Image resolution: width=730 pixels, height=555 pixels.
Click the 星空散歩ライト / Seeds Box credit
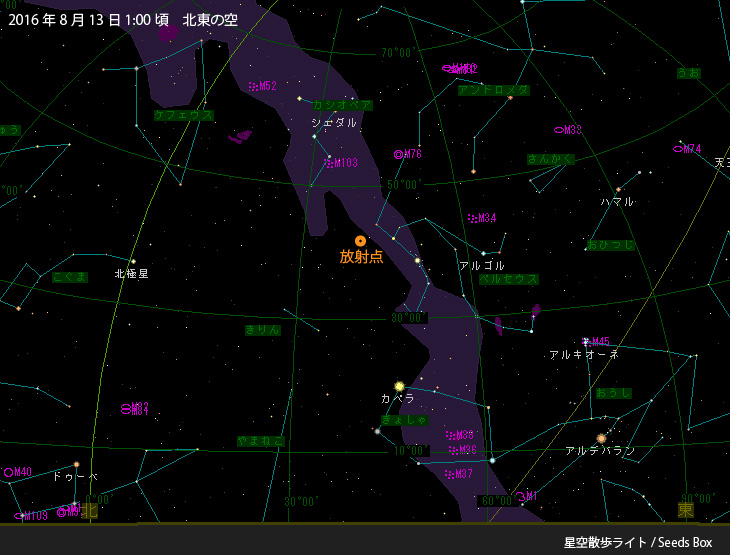[638, 542]
